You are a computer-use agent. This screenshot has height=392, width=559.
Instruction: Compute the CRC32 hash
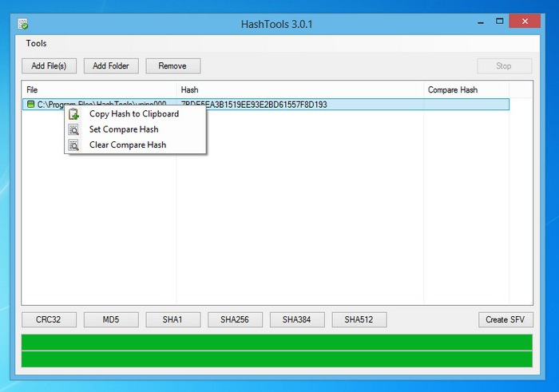click(49, 319)
